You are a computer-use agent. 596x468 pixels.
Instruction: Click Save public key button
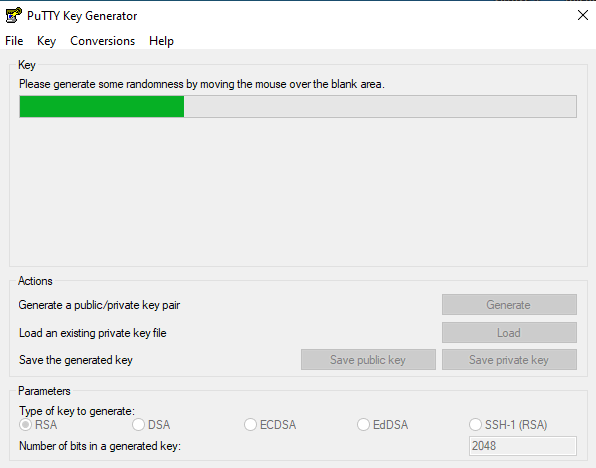(x=368, y=360)
